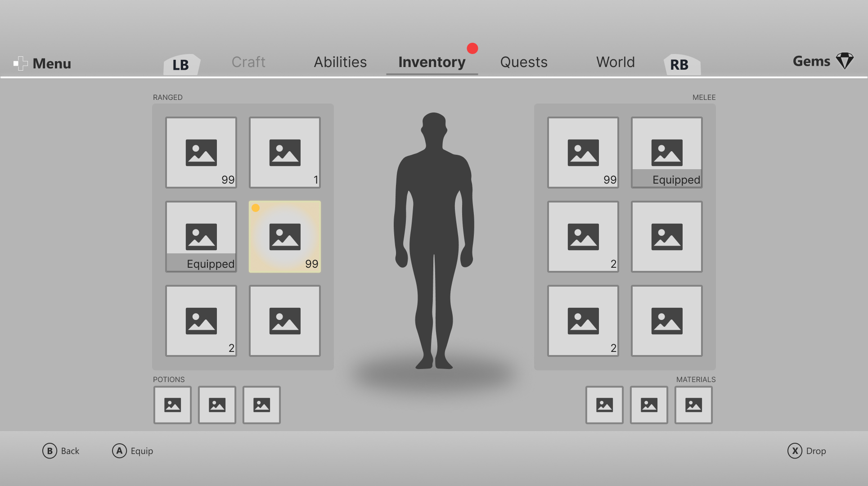Select the ranged weapon with 99 ammo
Screen dimensions: 868x486
tap(201, 152)
